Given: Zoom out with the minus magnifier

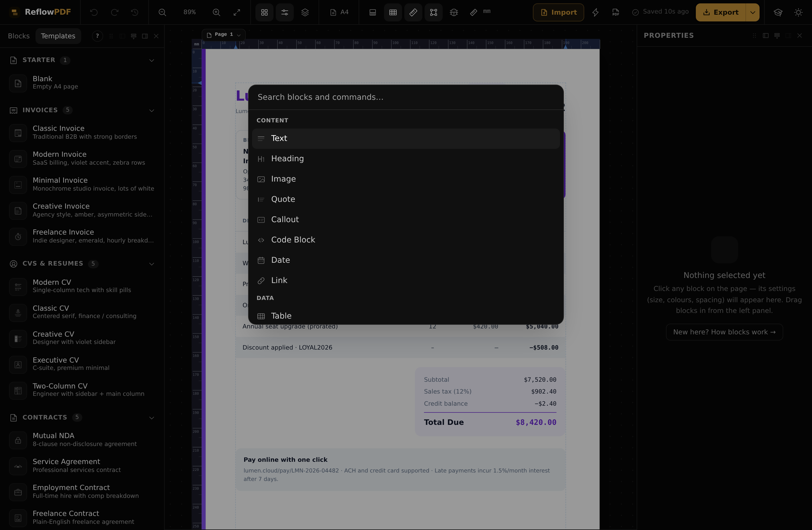Looking at the screenshot, I should (x=162, y=12).
